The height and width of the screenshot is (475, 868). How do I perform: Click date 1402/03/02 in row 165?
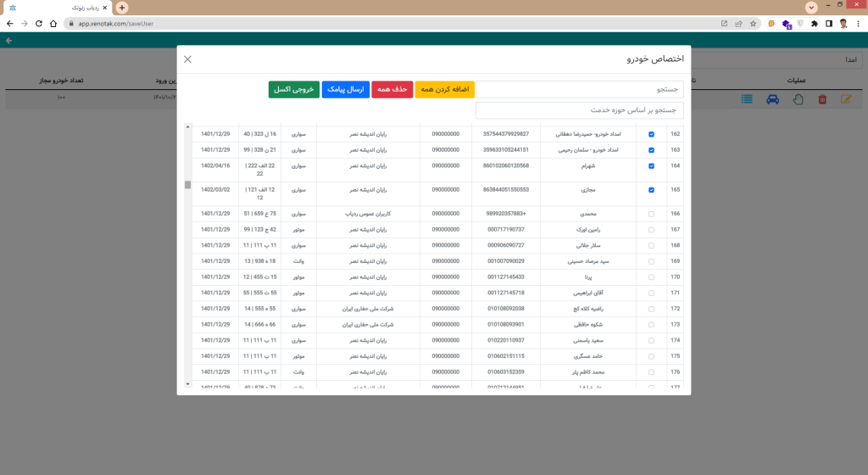pyautogui.click(x=215, y=189)
